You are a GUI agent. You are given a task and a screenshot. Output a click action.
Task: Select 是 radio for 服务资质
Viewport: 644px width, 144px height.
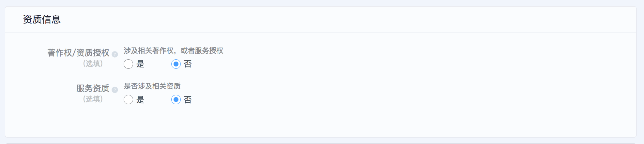coord(128,100)
